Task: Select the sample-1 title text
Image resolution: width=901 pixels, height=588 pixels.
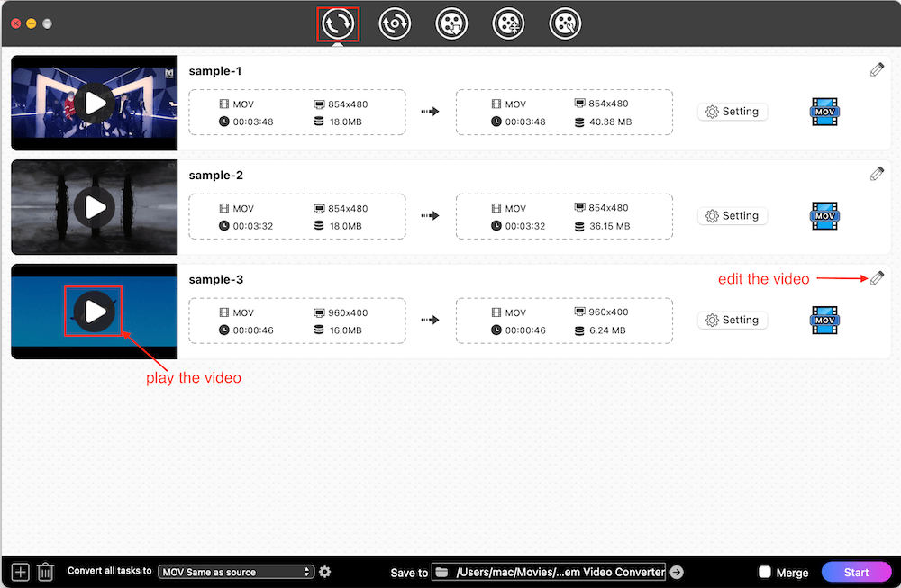Action: 215,71
